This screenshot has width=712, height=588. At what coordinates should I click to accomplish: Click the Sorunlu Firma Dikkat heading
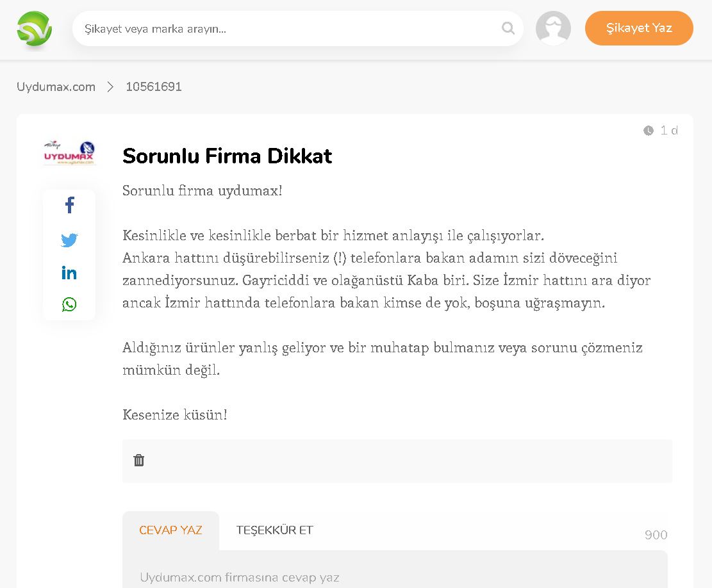pos(228,156)
